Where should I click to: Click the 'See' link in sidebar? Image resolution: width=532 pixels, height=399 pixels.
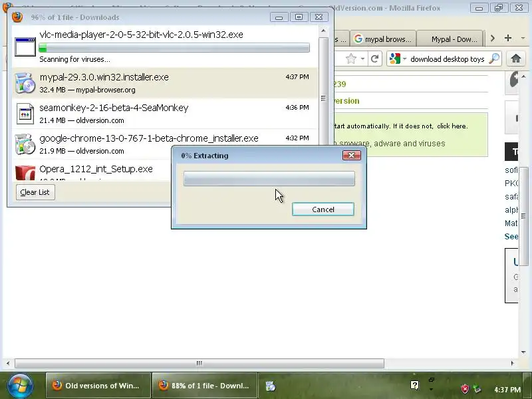(x=511, y=237)
